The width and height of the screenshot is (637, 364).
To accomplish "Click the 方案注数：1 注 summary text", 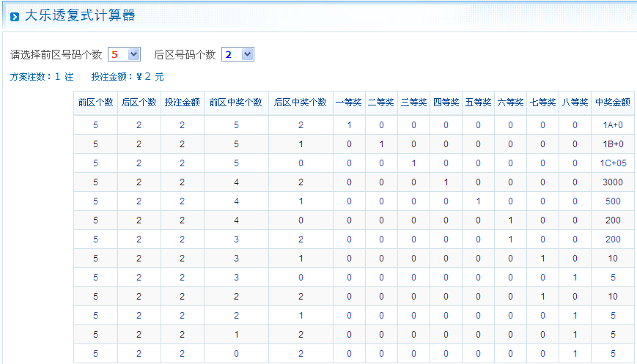I will 42,77.
